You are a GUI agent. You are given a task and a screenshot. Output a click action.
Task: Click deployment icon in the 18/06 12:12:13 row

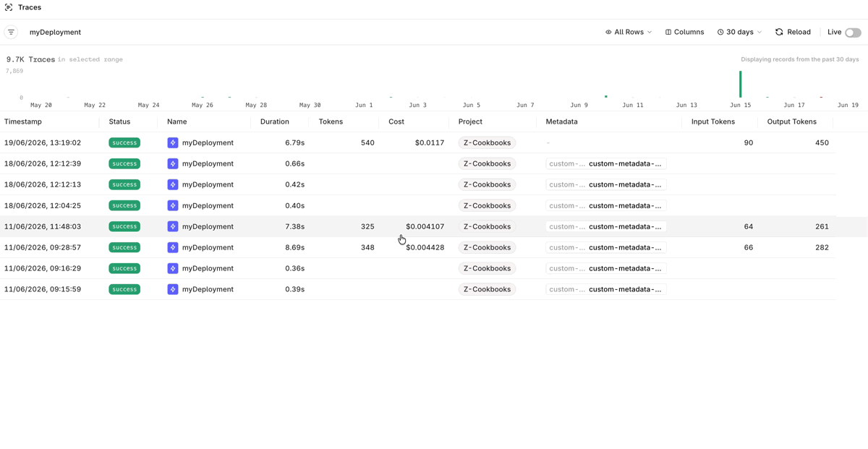pyautogui.click(x=173, y=185)
